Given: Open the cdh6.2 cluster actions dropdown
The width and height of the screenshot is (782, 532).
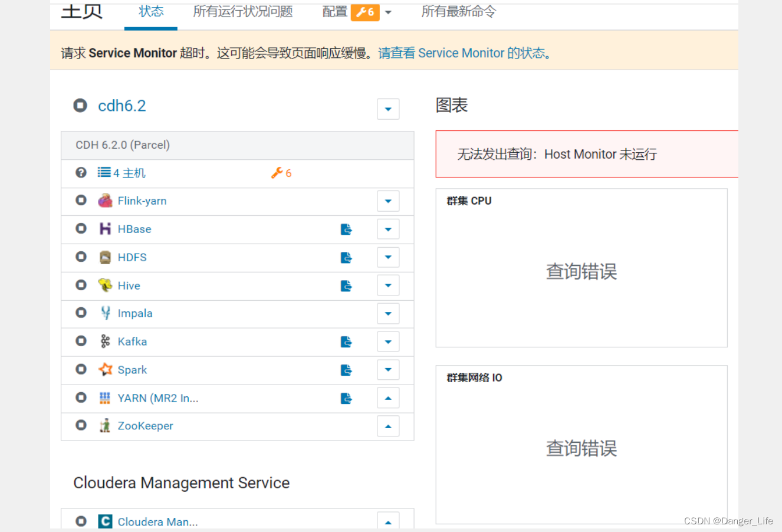Looking at the screenshot, I should tap(388, 109).
